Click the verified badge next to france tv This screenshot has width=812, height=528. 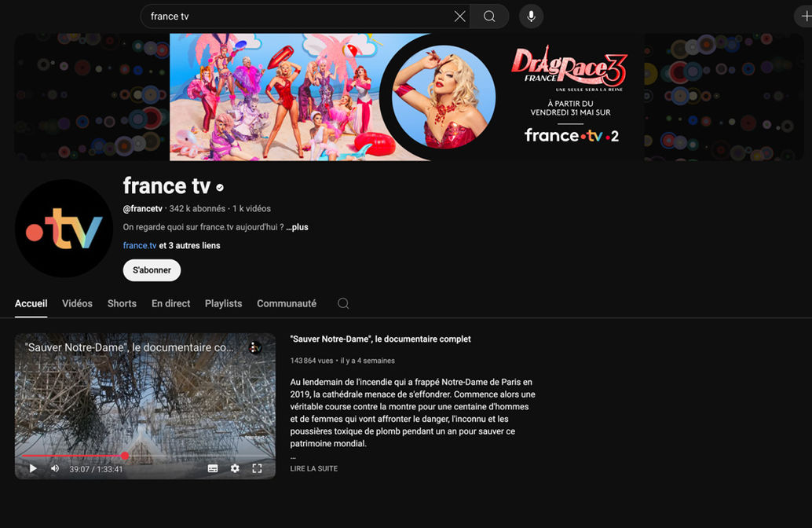pyautogui.click(x=220, y=188)
